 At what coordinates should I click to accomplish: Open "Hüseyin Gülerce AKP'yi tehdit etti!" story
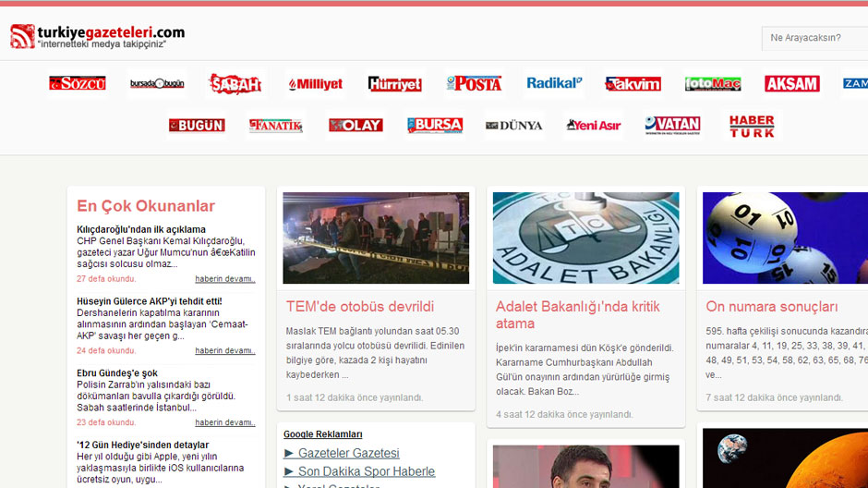150,301
